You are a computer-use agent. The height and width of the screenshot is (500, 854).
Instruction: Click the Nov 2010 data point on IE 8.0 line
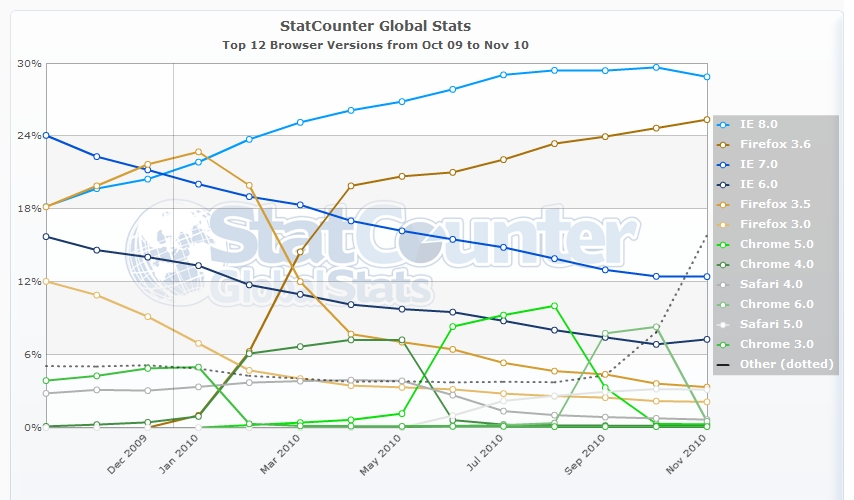point(707,77)
